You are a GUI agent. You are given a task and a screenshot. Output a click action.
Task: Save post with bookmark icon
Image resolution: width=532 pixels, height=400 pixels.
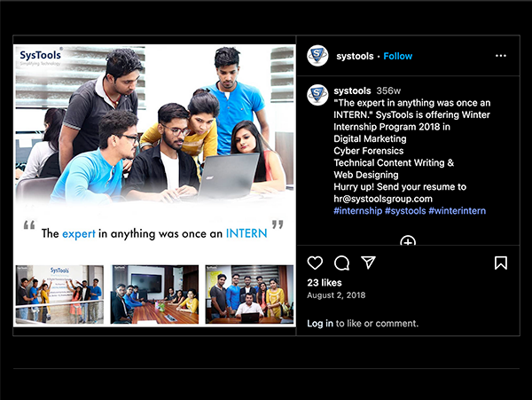click(501, 263)
